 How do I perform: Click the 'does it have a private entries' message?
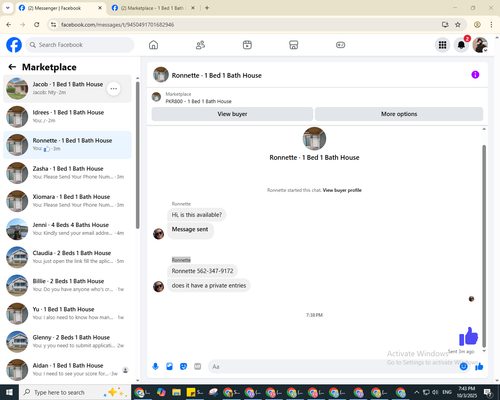[x=209, y=285]
